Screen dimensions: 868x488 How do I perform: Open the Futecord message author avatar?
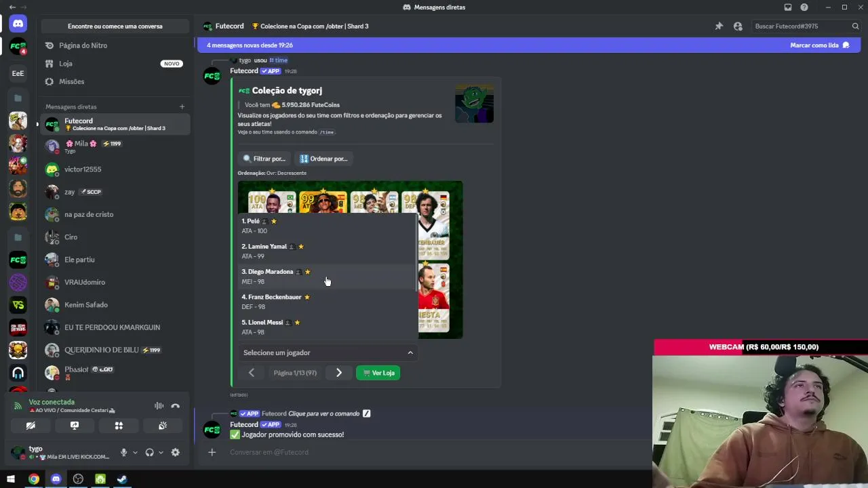click(x=212, y=75)
